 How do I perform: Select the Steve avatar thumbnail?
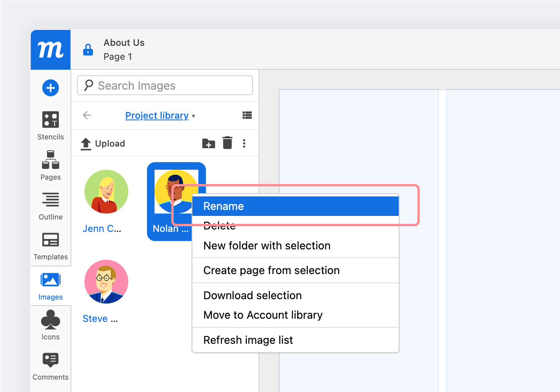tap(106, 282)
